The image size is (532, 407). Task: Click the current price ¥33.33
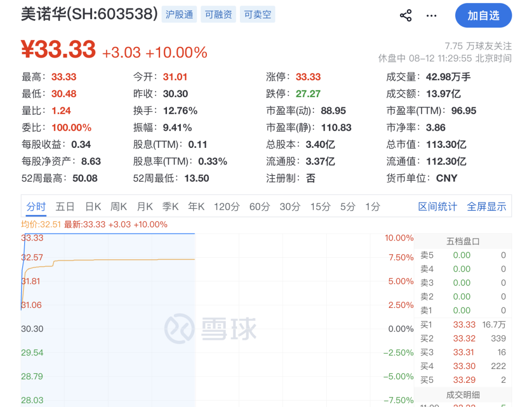click(x=58, y=50)
